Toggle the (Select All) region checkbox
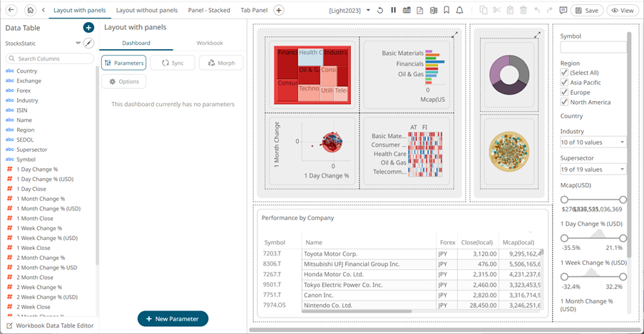The height and width of the screenshot is (334, 644). (x=565, y=73)
